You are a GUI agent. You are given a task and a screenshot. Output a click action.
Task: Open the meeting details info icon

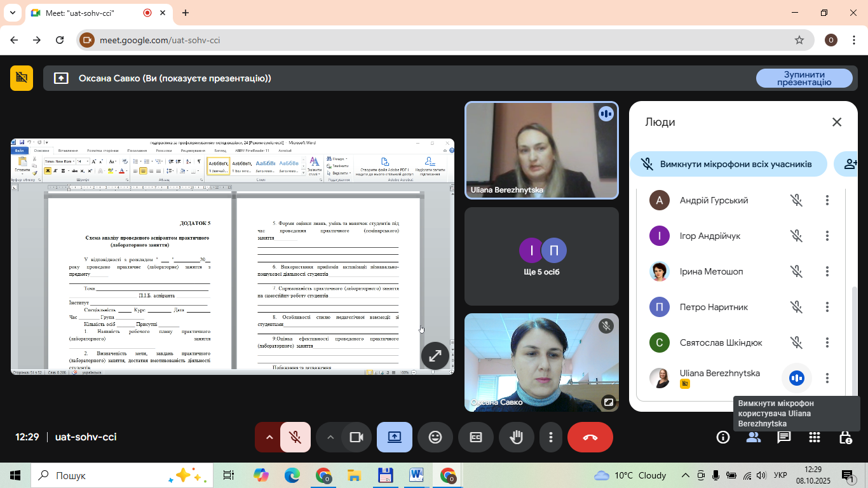click(722, 437)
